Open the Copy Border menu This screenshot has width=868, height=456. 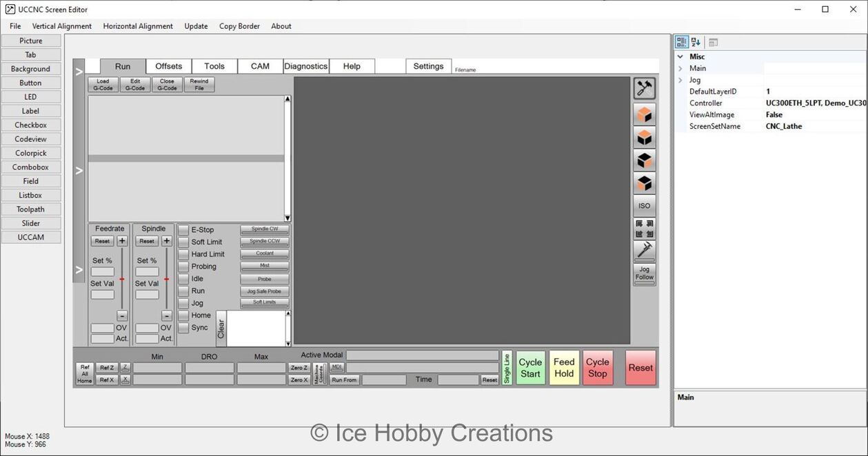click(239, 26)
